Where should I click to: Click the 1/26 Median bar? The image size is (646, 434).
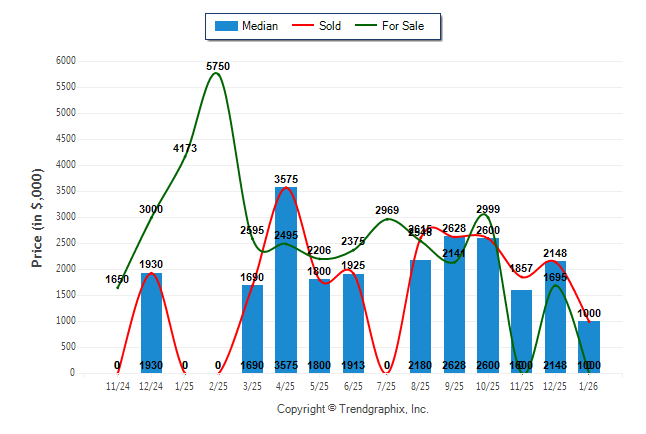589,346
